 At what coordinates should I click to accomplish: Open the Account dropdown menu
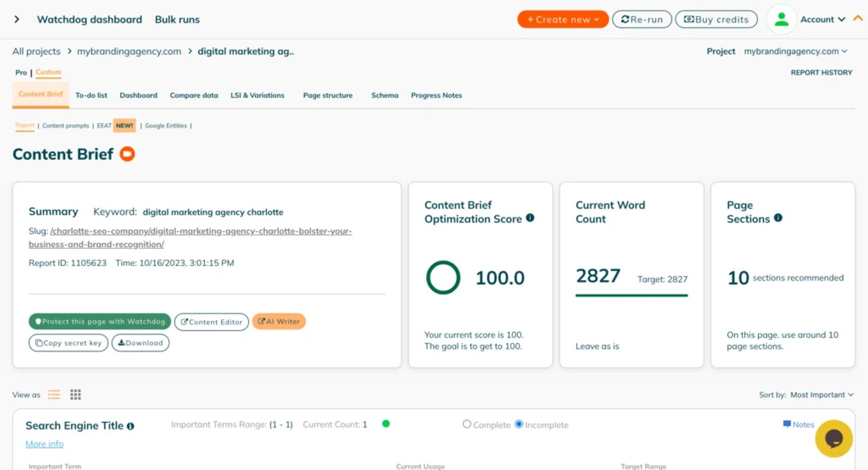[x=822, y=20]
